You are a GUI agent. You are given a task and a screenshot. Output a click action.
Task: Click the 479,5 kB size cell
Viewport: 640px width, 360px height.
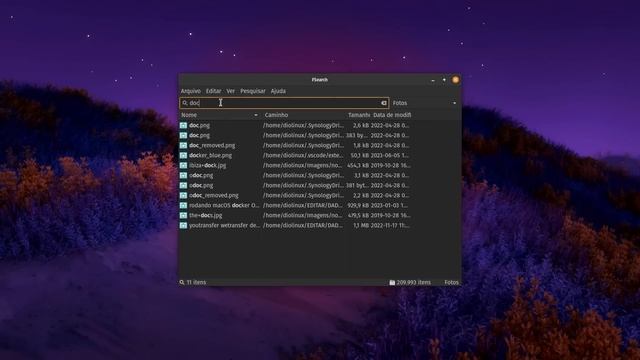[358, 215]
